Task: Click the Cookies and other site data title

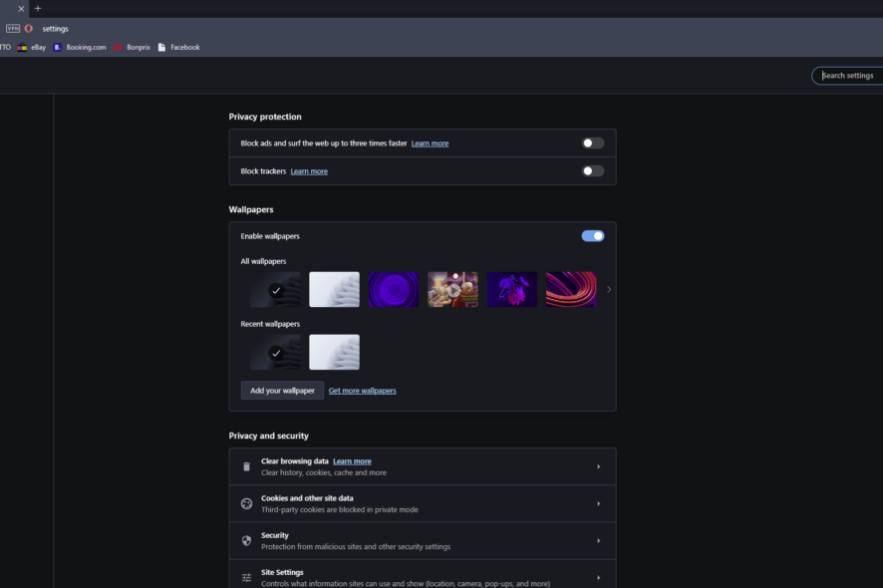Action: 307,498
